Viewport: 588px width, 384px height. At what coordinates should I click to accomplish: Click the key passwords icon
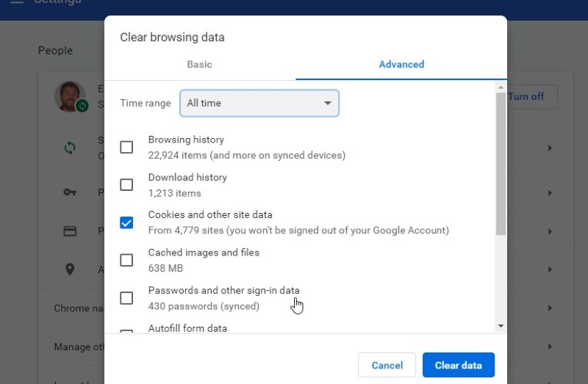(x=70, y=192)
